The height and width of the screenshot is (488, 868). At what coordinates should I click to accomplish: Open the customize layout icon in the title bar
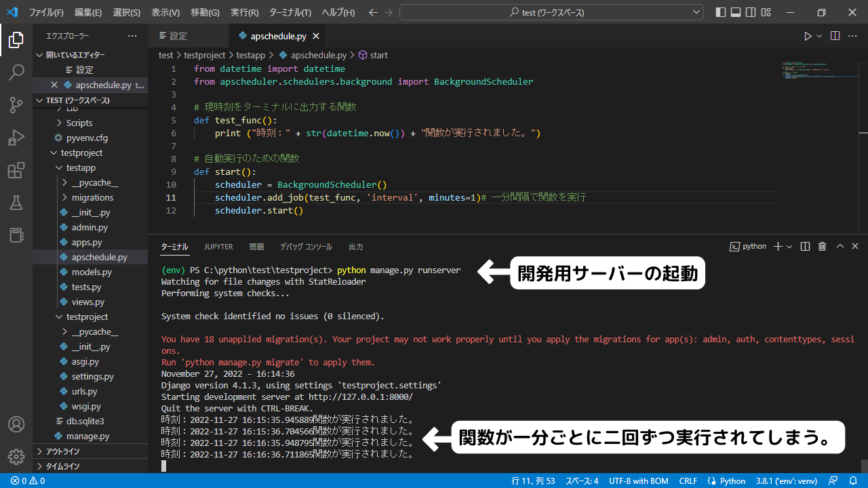tap(768, 12)
